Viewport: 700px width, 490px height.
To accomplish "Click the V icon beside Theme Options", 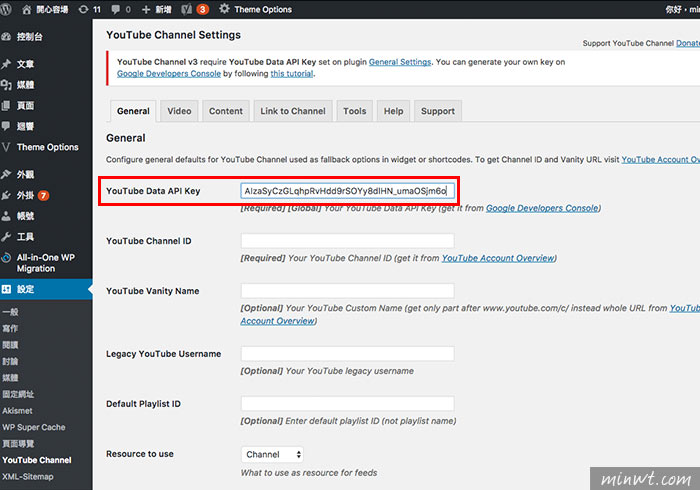I will click(x=6, y=147).
